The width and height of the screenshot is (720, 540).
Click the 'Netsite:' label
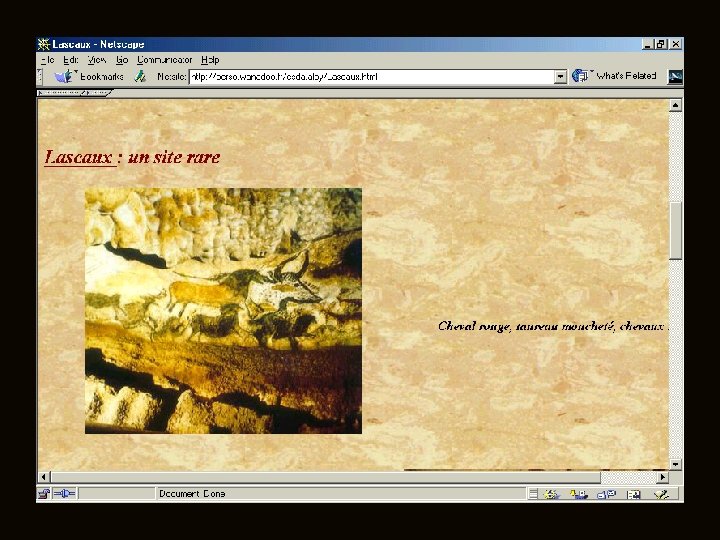tap(171, 77)
